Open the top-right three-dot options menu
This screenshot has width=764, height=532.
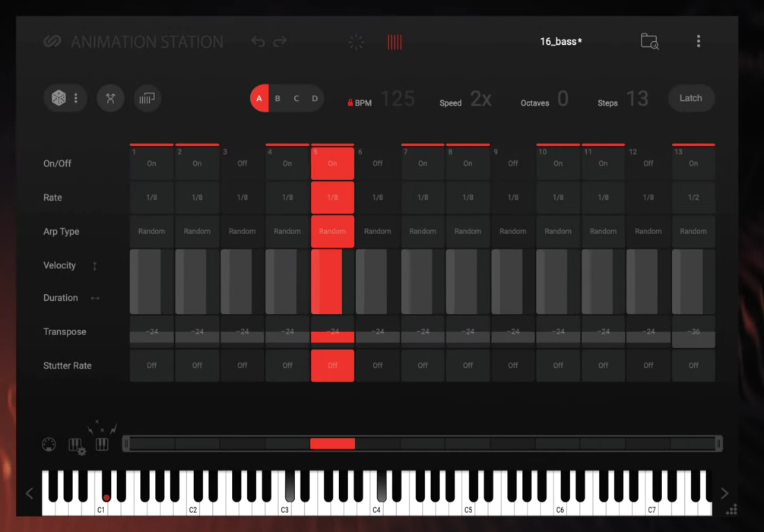click(699, 40)
